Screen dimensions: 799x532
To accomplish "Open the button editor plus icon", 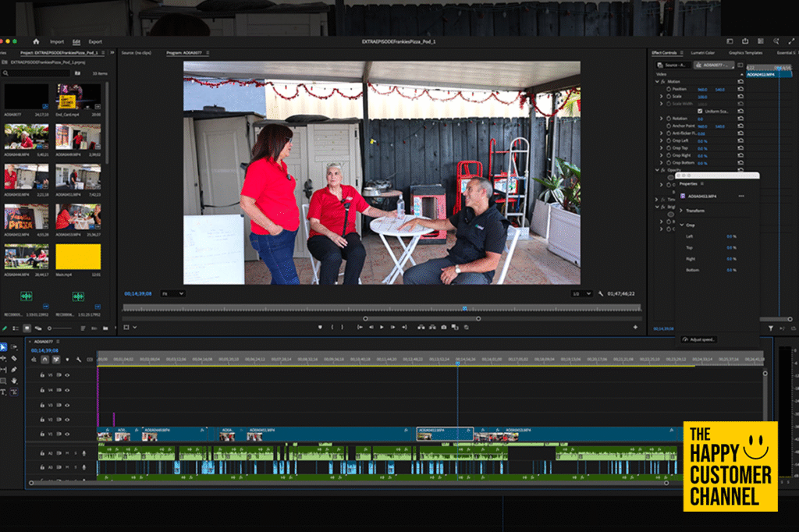I will (x=635, y=327).
